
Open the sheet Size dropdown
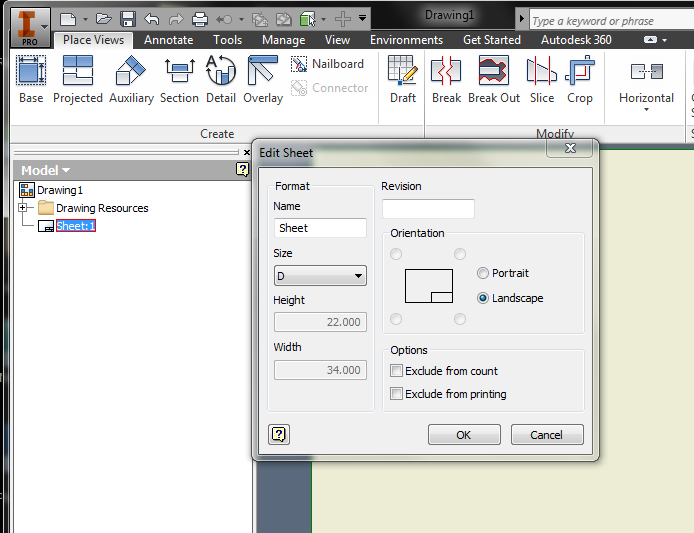tap(320, 276)
